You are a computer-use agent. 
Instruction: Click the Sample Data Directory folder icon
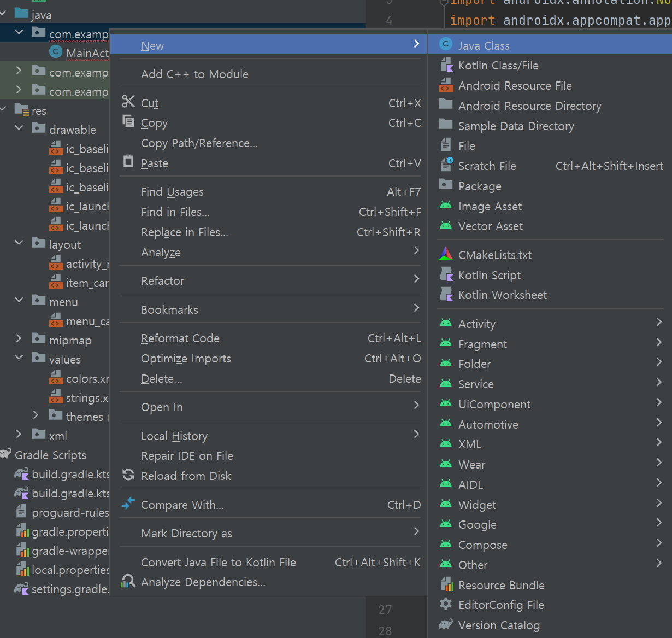coord(446,125)
